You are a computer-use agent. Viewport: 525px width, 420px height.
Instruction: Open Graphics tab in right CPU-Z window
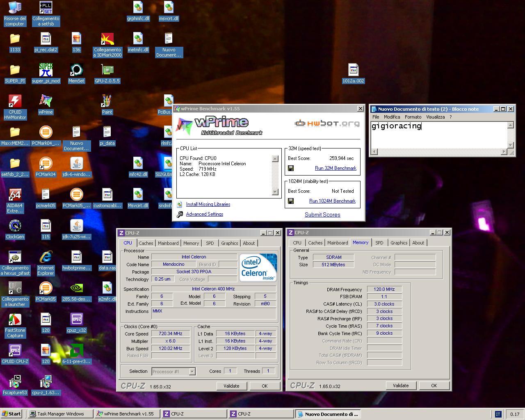(x=399, y=243)
